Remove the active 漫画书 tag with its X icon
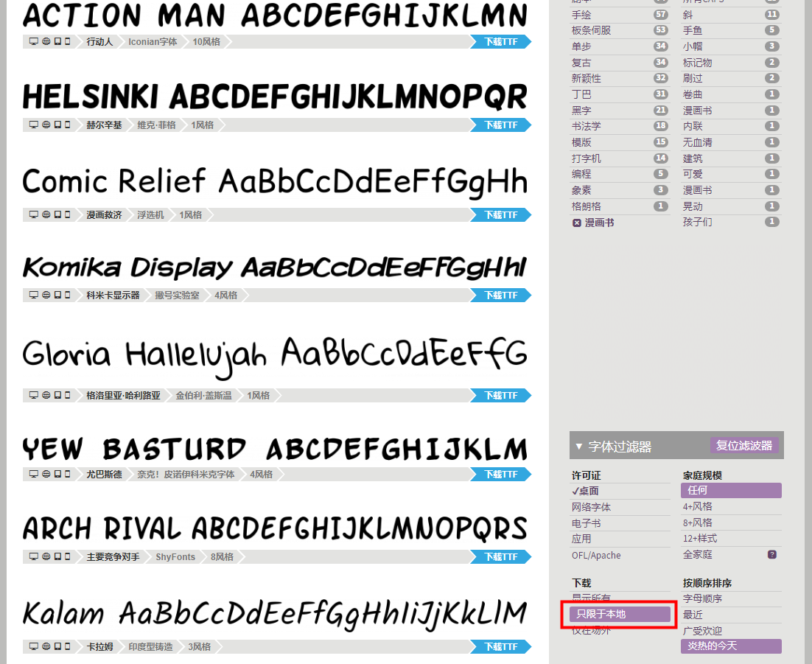The image size is (812, 664). pos(576,223)
